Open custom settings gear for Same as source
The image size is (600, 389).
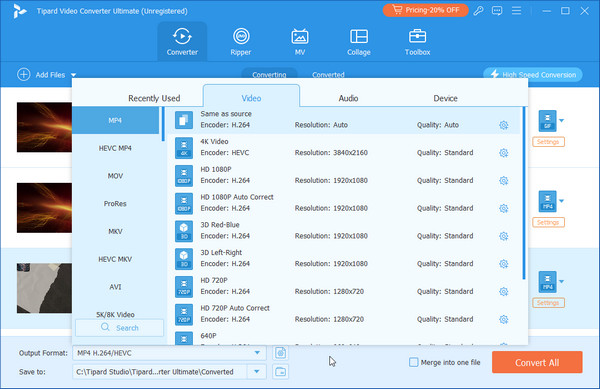coord(504,125)
